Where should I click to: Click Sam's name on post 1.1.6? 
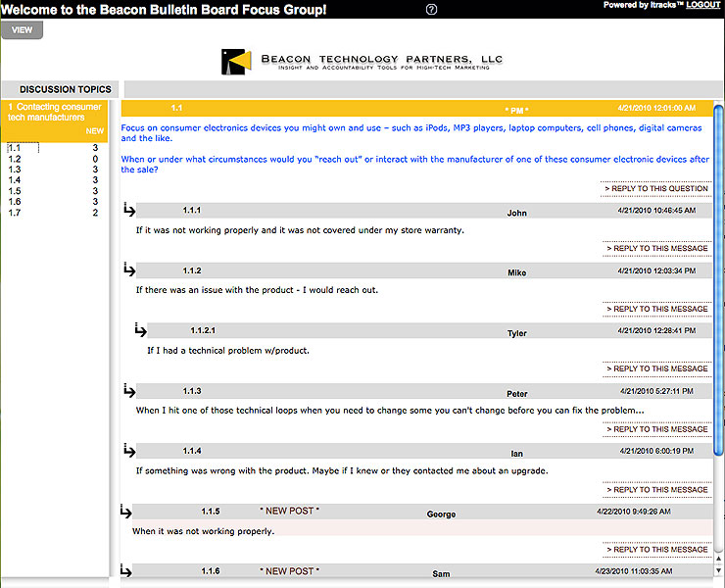441,574
